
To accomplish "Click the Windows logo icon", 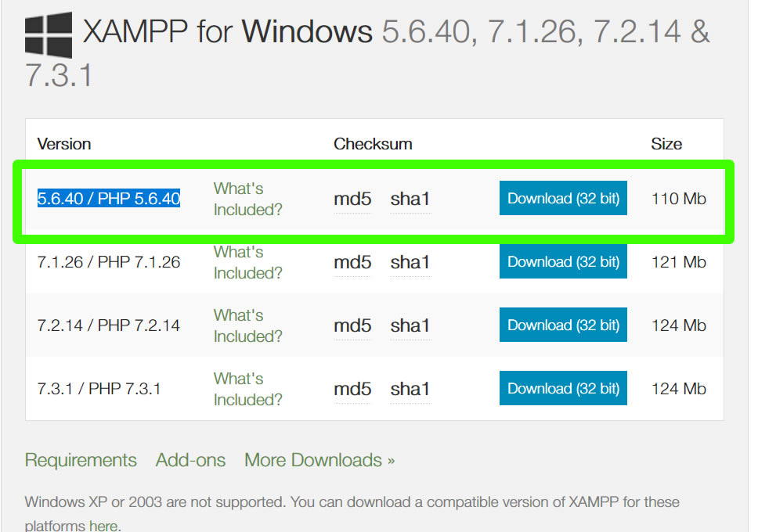I will 49,35.
